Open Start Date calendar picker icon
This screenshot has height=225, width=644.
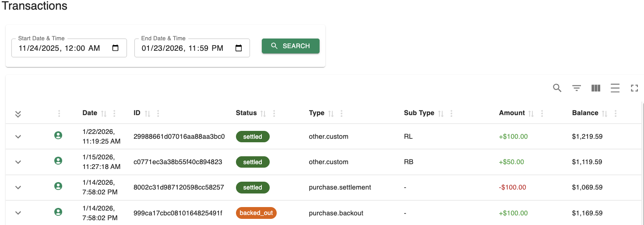116,48
